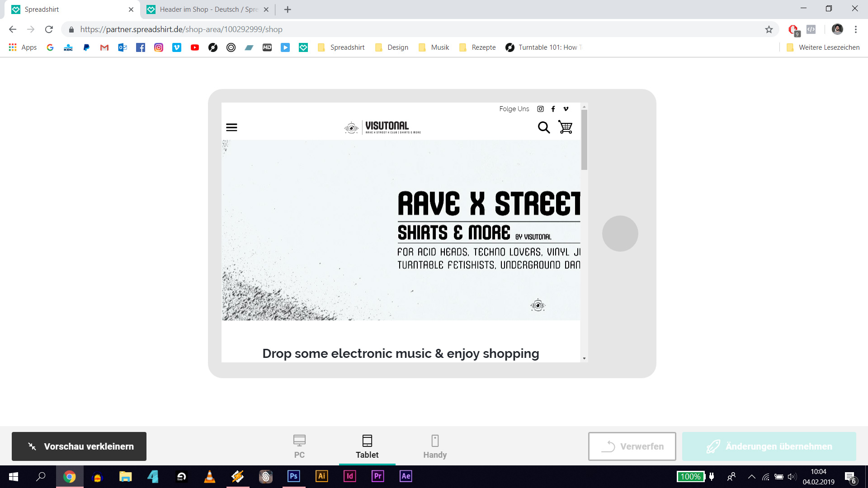This screenshot has height=488, width=868.
Task: Click Änderungen übernehmen button
Action: point(769,446)
